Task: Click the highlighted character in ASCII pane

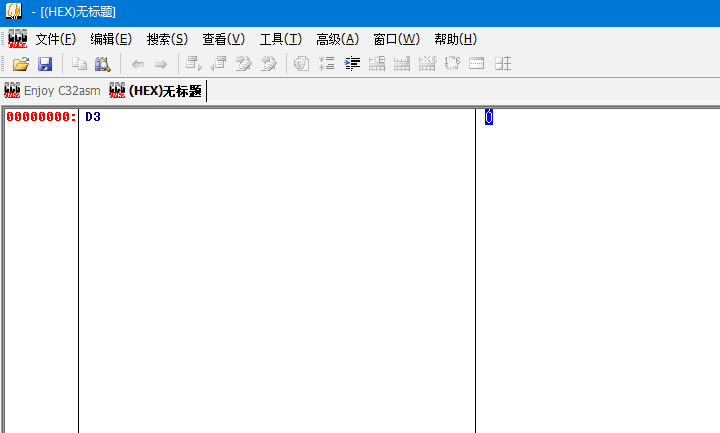Action: tap(489, 117)
